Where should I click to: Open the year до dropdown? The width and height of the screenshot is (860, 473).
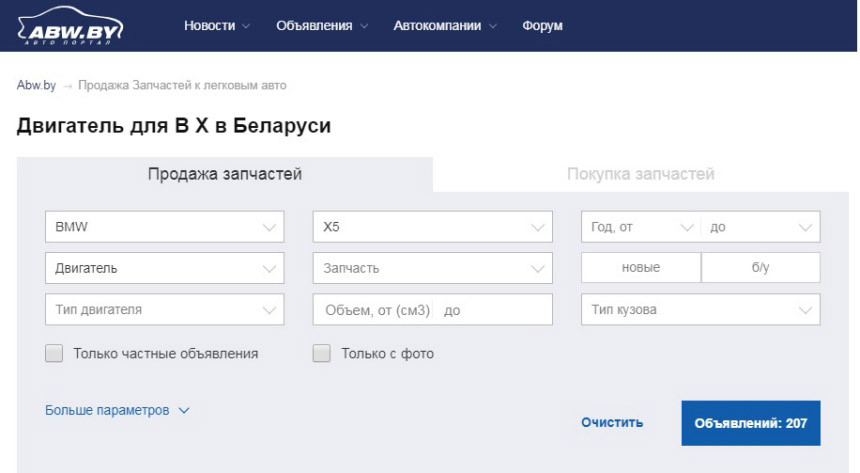[x=760, y=227]
